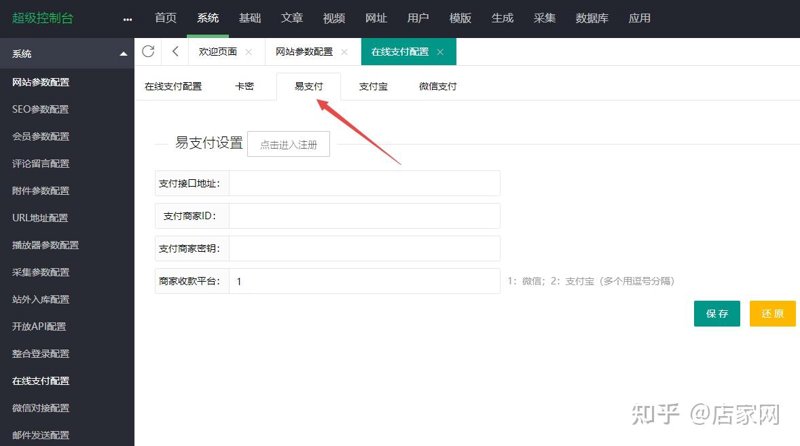The width and height of the screenshot is (800, 446).
Task: Select the 卡密 tab
Action: [244, 86]
